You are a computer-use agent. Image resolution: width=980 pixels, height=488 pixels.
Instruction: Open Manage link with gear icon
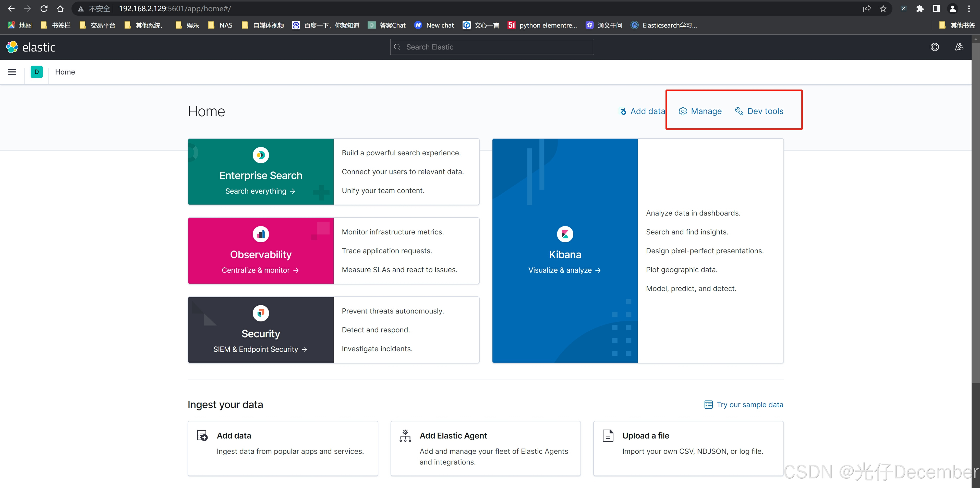700,111
